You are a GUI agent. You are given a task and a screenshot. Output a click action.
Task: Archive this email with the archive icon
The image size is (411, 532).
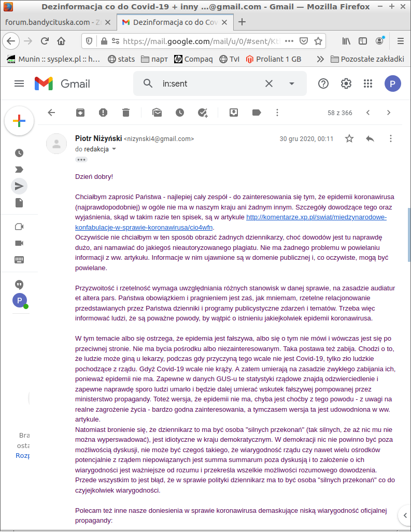pos(80,113)
